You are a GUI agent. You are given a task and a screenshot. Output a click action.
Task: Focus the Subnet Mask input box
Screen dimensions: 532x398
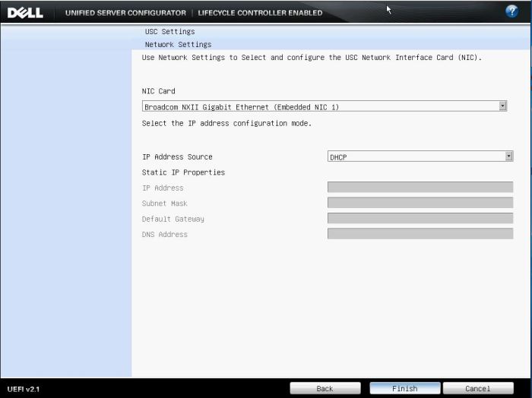point(420,203)
